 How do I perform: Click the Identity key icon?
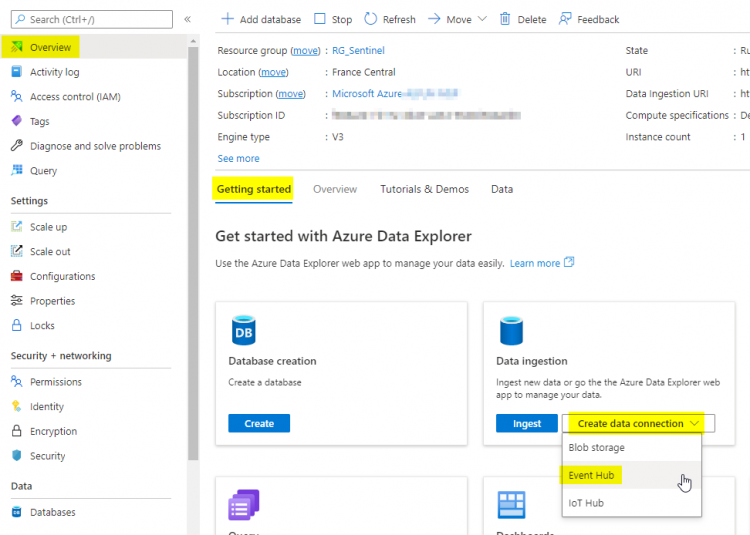pos(17,406)
